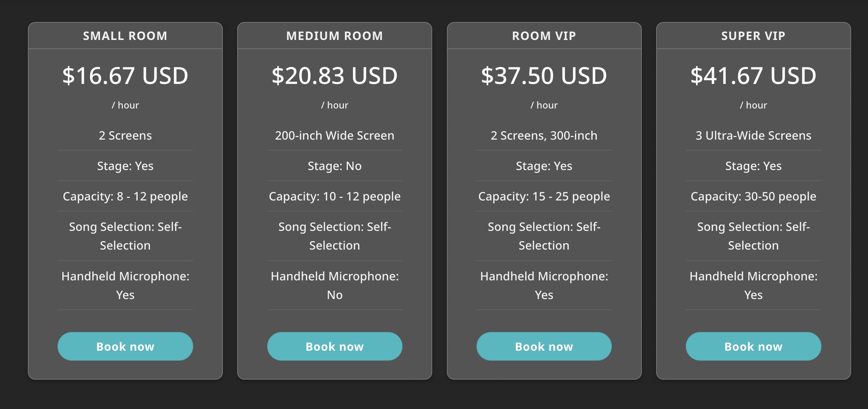The height and width of the screenshot is (409, 868).
Task: Select the $41.67 USD price
Action: (x=753, y=76)
